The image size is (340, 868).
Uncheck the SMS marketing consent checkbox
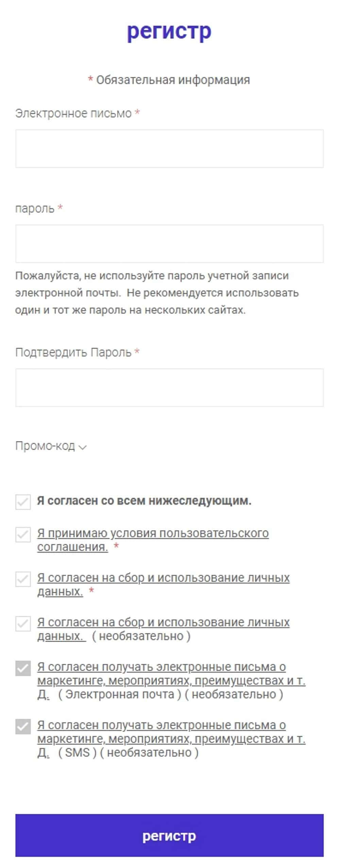(x=23, y=726)
